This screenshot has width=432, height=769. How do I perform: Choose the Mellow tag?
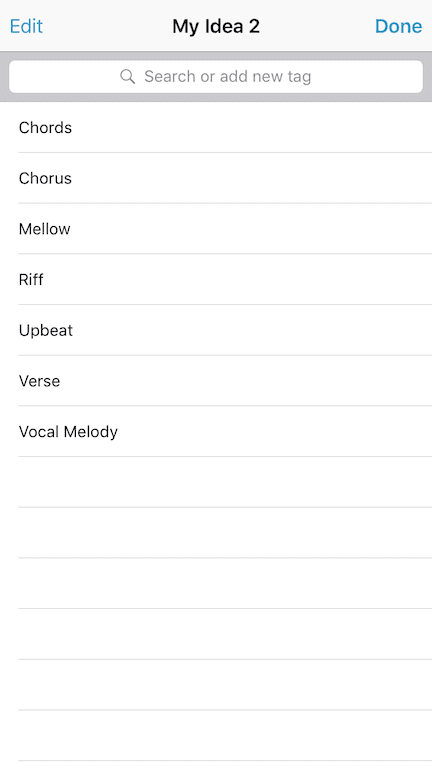pos(216,229)
